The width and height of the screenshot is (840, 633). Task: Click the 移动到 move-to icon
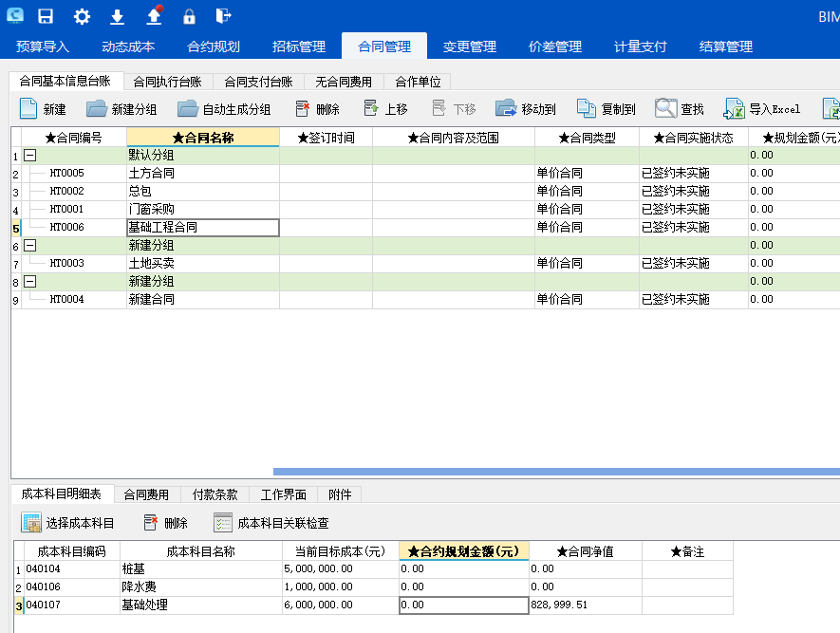(506, 109)
